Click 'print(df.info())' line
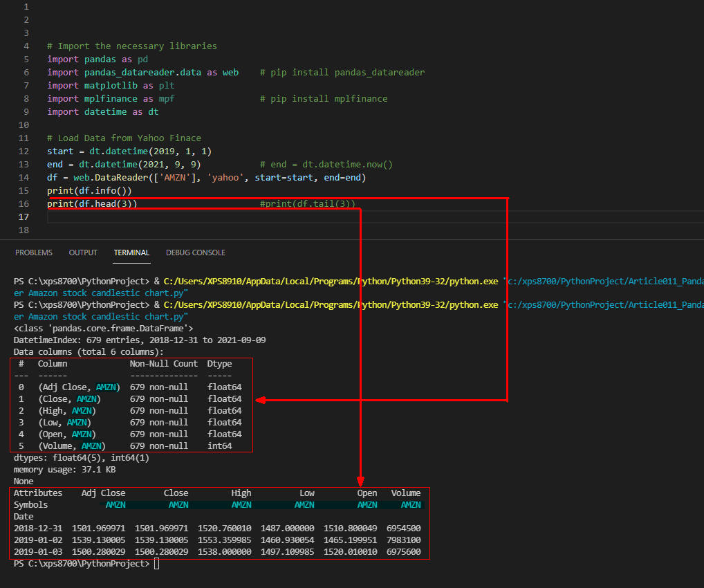704x588 pixels. click(89, 191)
